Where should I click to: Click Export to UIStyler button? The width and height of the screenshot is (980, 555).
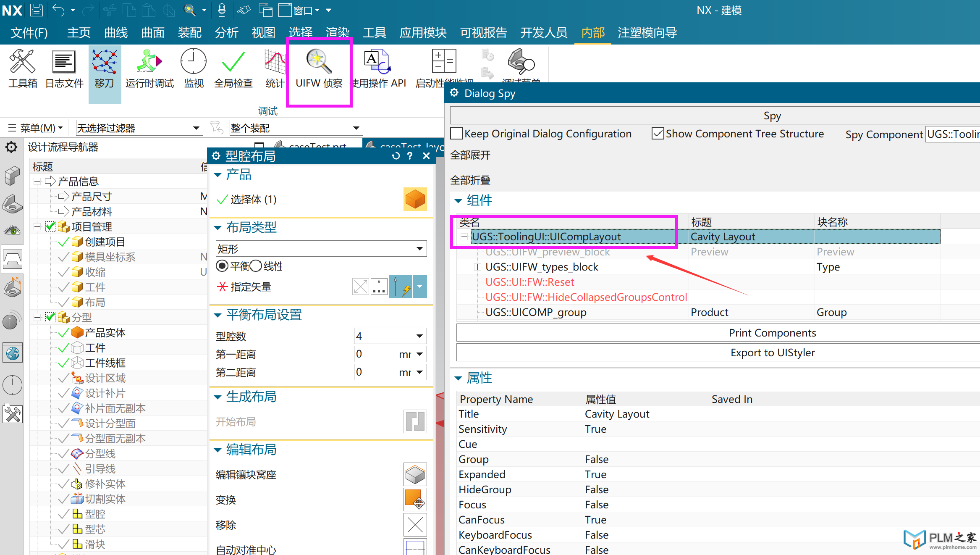(718, 352)
